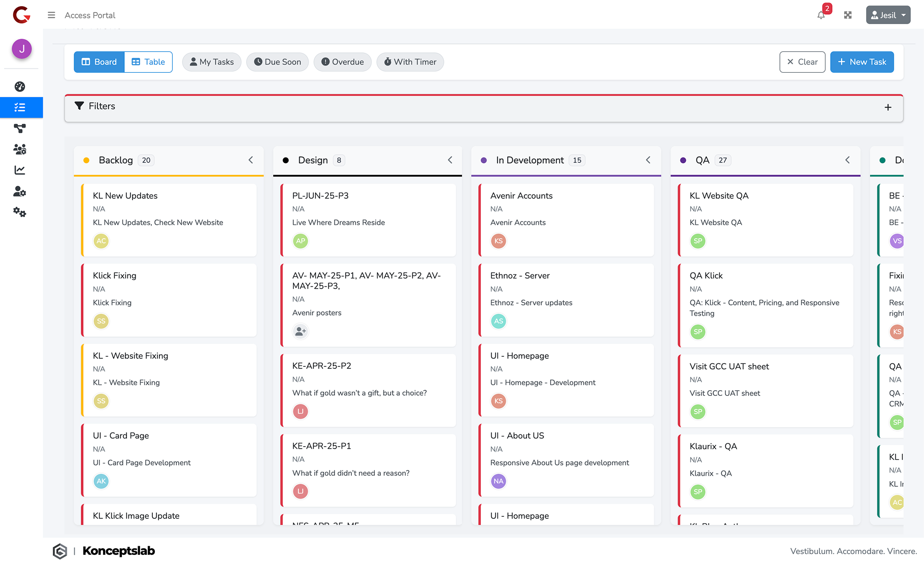Switch to the Table view tab
Image resolution: width=924 pixels, height=564 pixels.
tap(148, 61)
